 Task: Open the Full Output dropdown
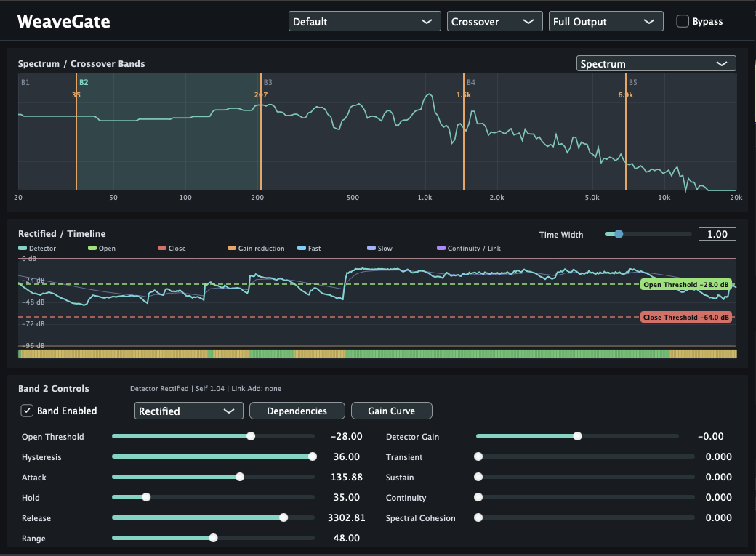tap(606, 21)
